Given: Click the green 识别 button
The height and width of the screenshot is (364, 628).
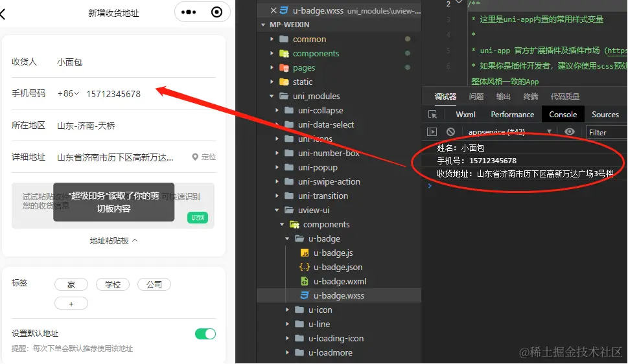Looking at the screenshot, I should (198, 218).
